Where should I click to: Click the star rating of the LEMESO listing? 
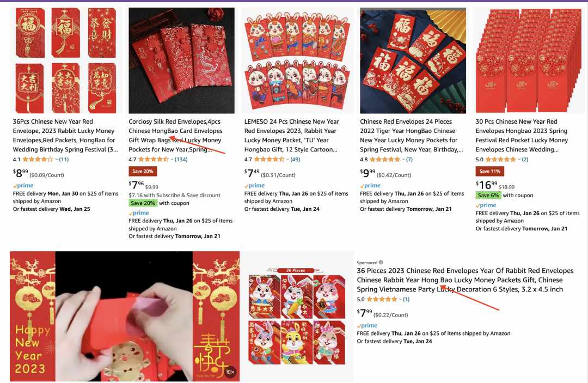(269, 160)
